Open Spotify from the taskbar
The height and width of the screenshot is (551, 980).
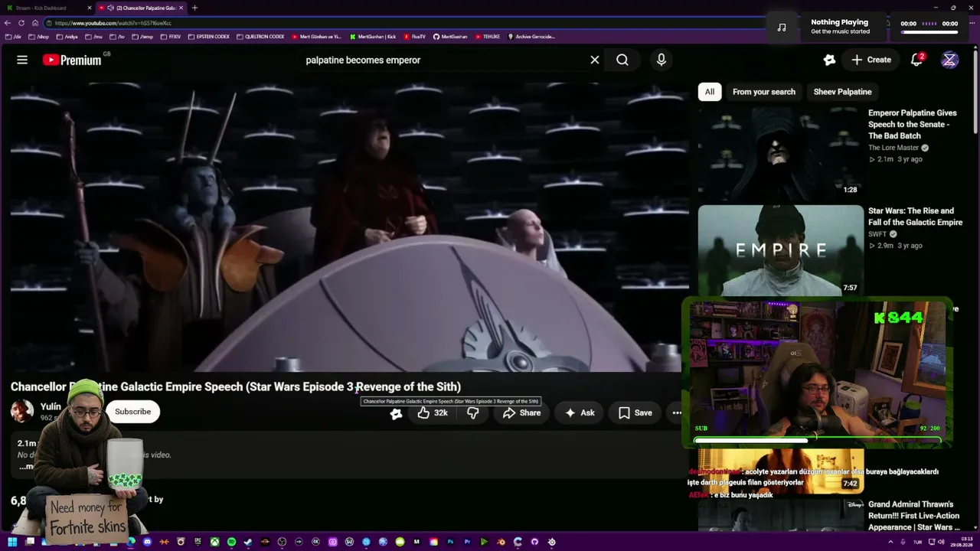tap(231, 542)
